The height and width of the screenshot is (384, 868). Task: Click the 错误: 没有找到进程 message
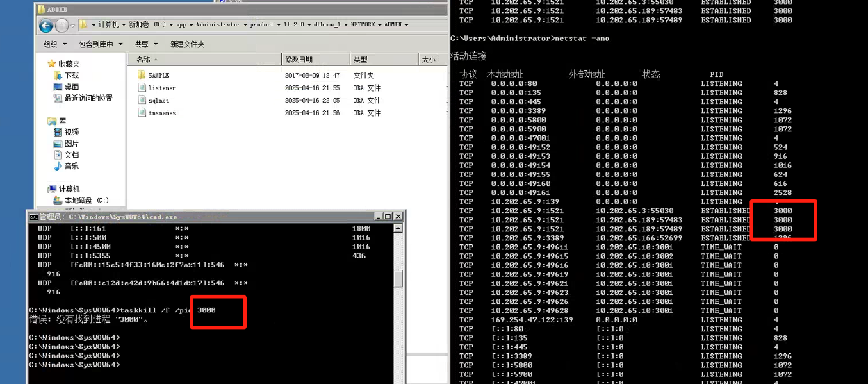click(x=89, y=319)
